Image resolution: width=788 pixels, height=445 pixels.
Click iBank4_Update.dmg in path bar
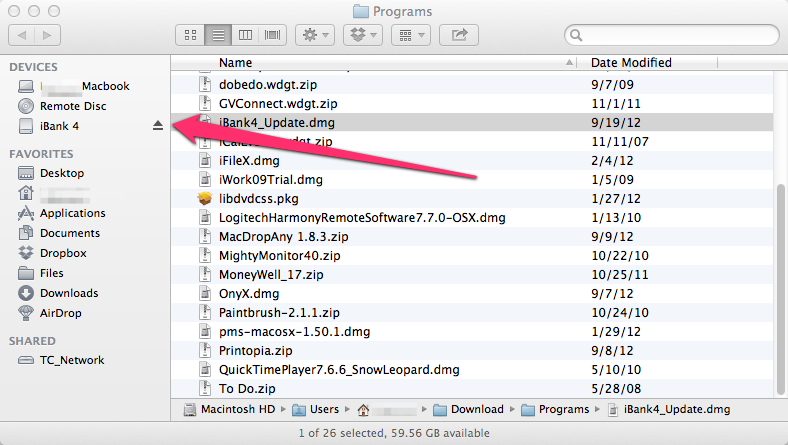pyautogui.click(x=669, y=409)
